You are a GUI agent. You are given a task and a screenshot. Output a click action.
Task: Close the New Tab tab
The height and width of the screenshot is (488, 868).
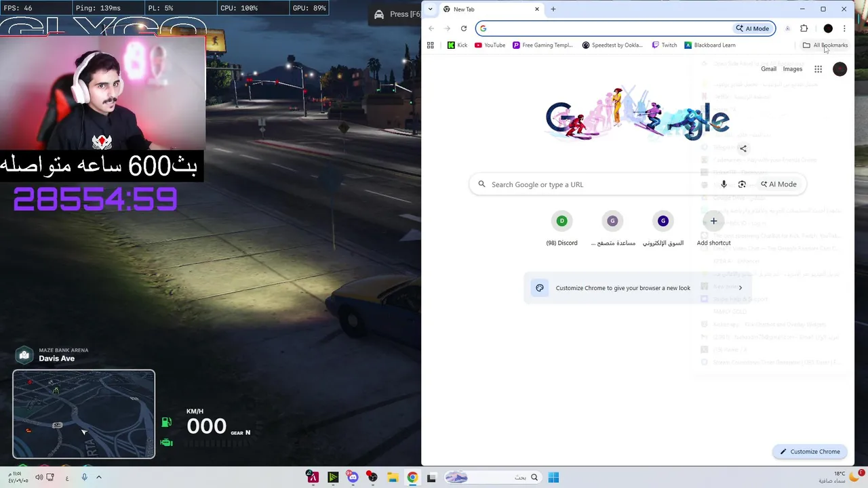(x=537, y=9)
